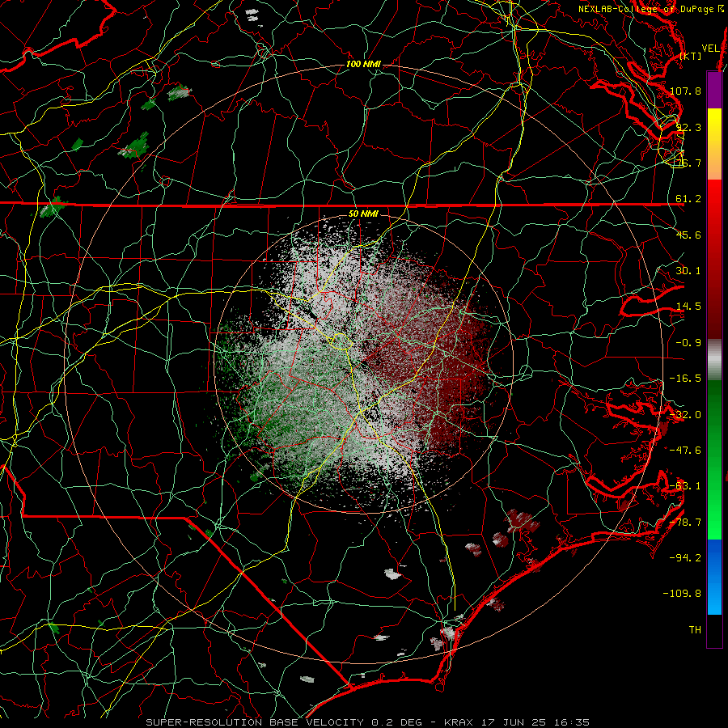Click the Super-Resolution Base Velocity caption
Screen dimensions: 728x728
click(368, 722)
